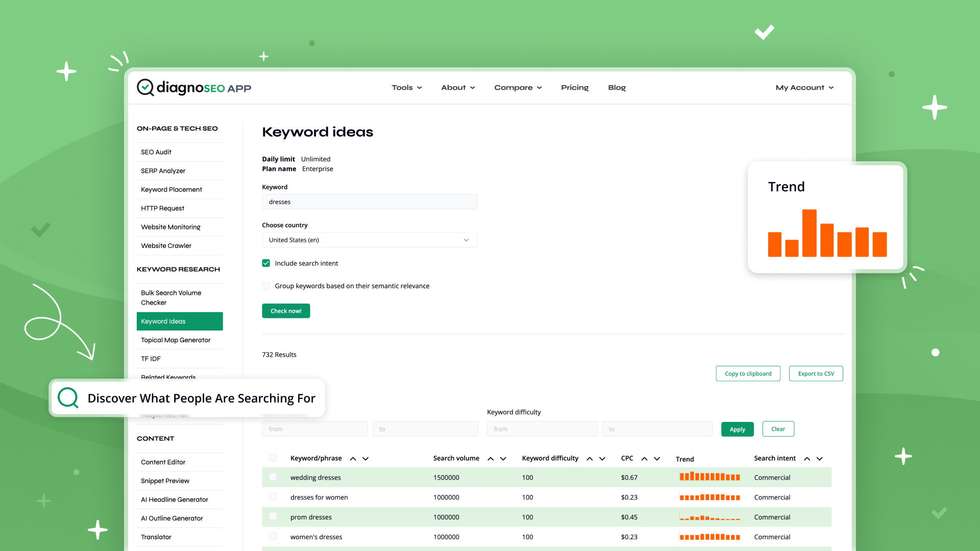Viewport: 980px width, 551px height.
Task: Select the Keyword Placement tool
Action: pos(171,189)
